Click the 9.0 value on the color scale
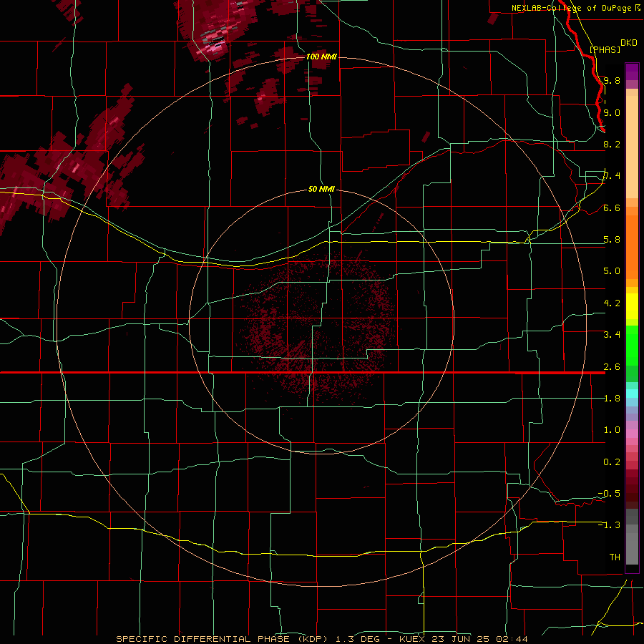Screen dimensions: 644x644 point(612,112)
